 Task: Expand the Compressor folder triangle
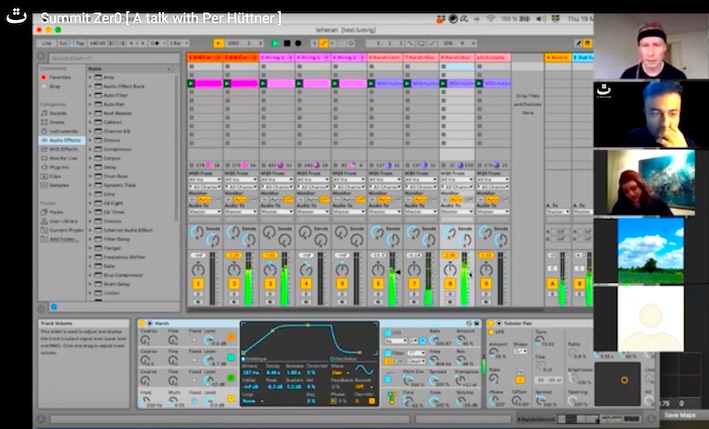point(90,149)
